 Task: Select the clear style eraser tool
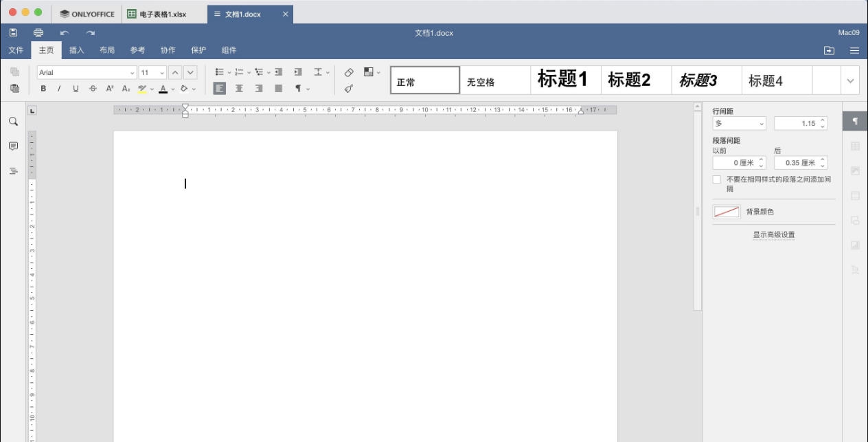[x=349, y=71]
